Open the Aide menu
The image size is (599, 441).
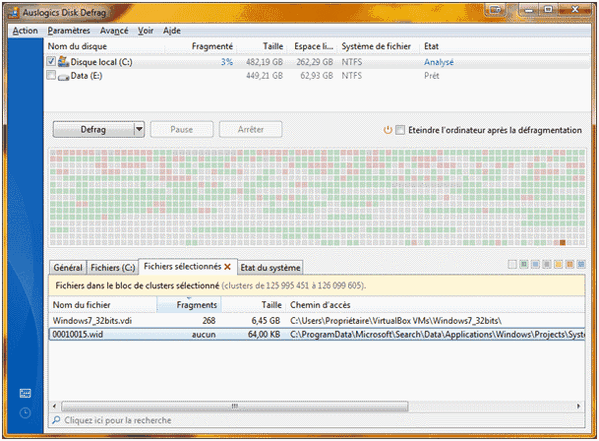[x=172, y=31]
